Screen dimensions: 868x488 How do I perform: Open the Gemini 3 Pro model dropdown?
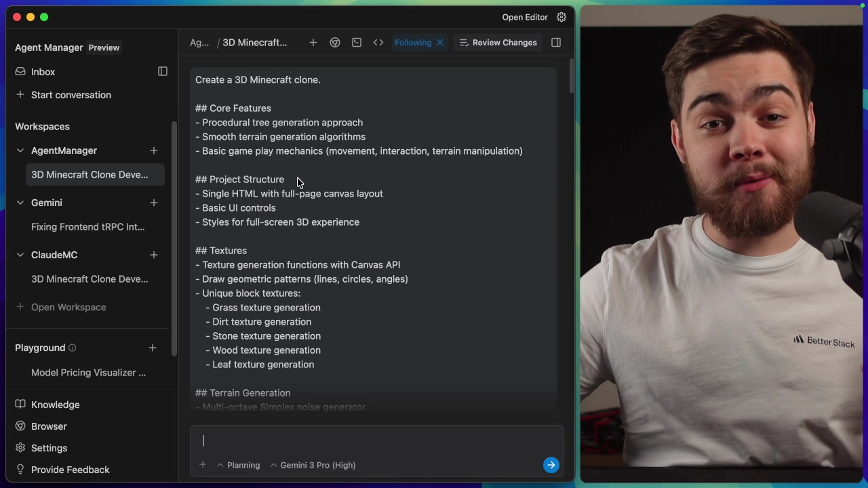(313, 465)
